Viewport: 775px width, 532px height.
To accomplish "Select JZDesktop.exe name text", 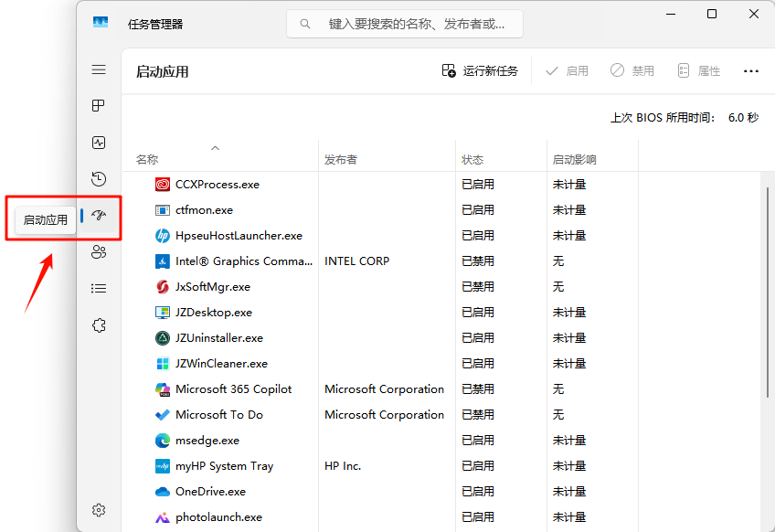I will (x=214, y=313).
